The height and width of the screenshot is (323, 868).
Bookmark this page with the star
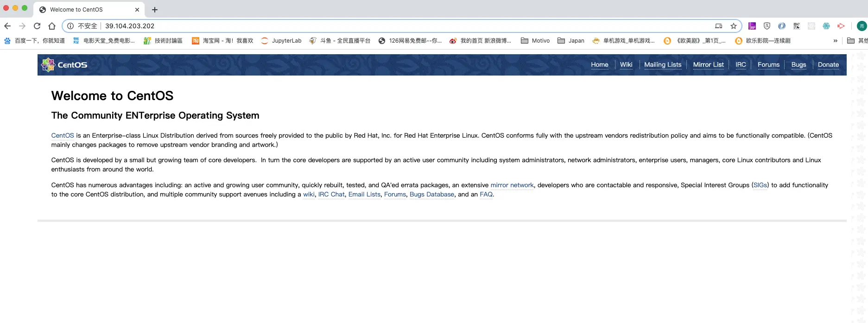tap(734, 26)
